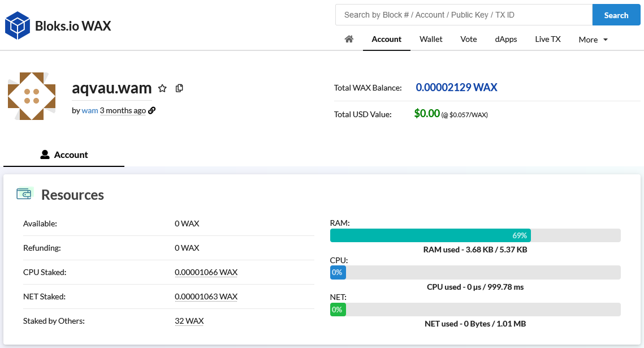Click CPU Staked value 0.00001066 WAX

point(206,272)
